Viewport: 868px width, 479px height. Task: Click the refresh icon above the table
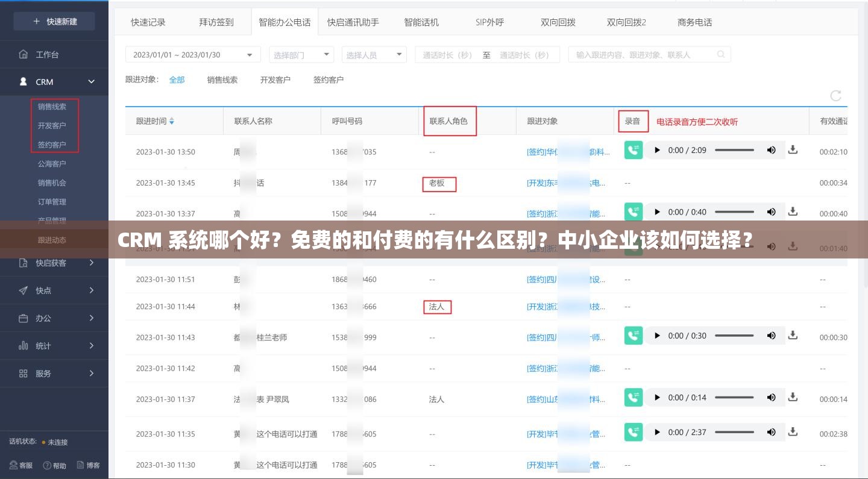[835, 95]
